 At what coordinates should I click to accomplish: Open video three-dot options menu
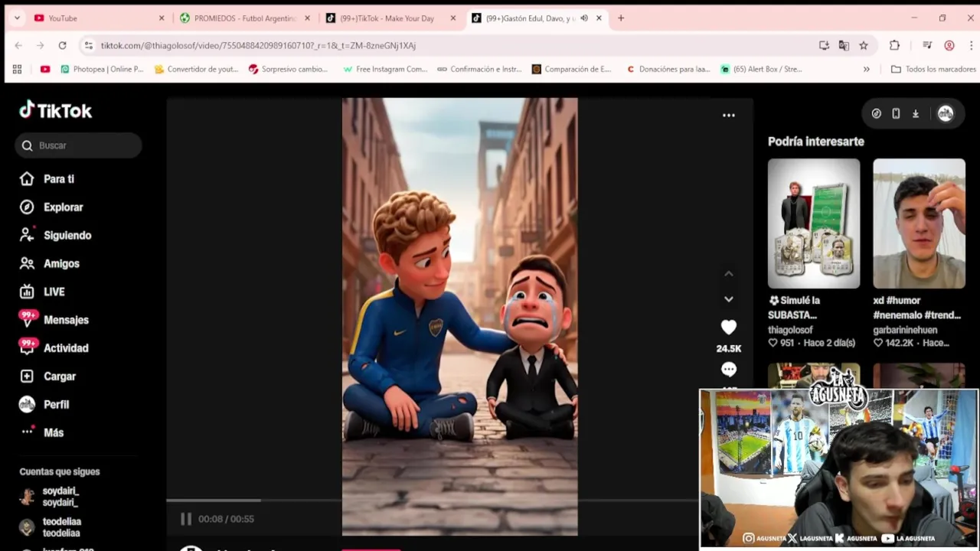click(729, 116)
